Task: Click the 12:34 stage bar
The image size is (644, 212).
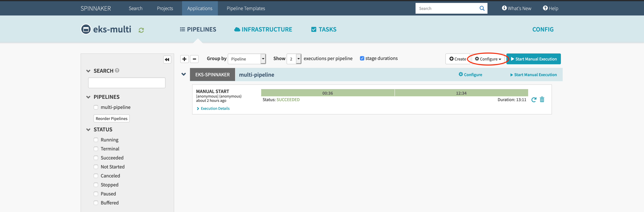Action: pos(461,93)
